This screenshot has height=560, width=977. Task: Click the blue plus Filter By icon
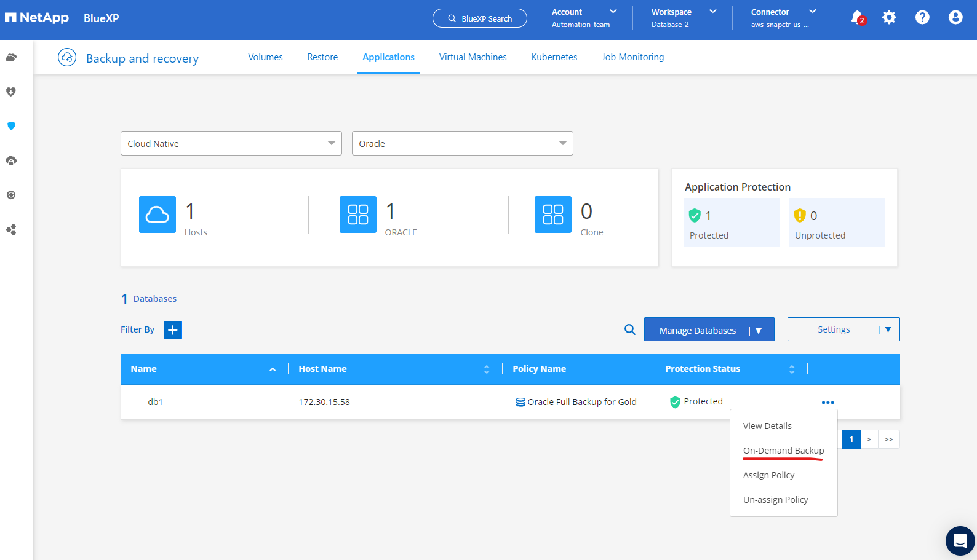[x=173, y=330]
